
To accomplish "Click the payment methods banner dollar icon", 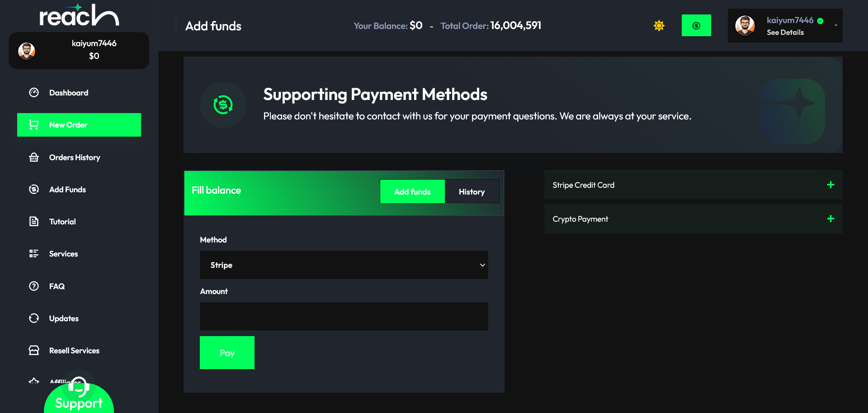I will 223,105.
